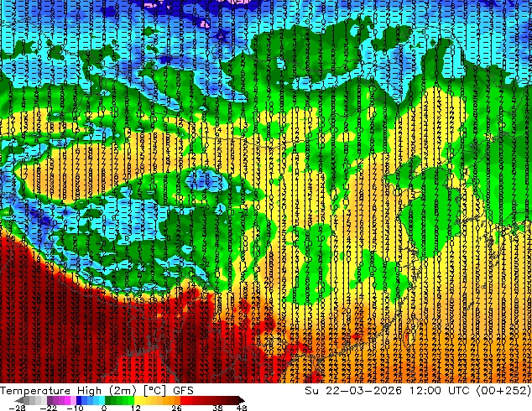Click the '-22' legend value

pos(48,408)
